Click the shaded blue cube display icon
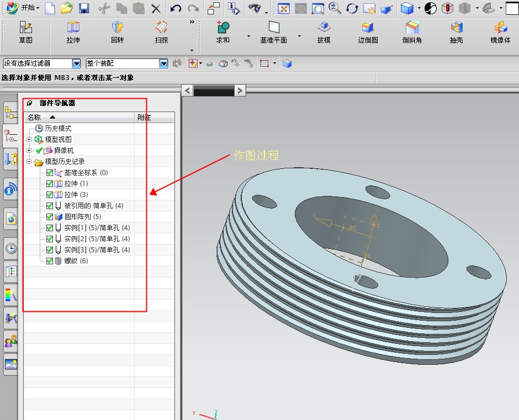 click(407, 8)
